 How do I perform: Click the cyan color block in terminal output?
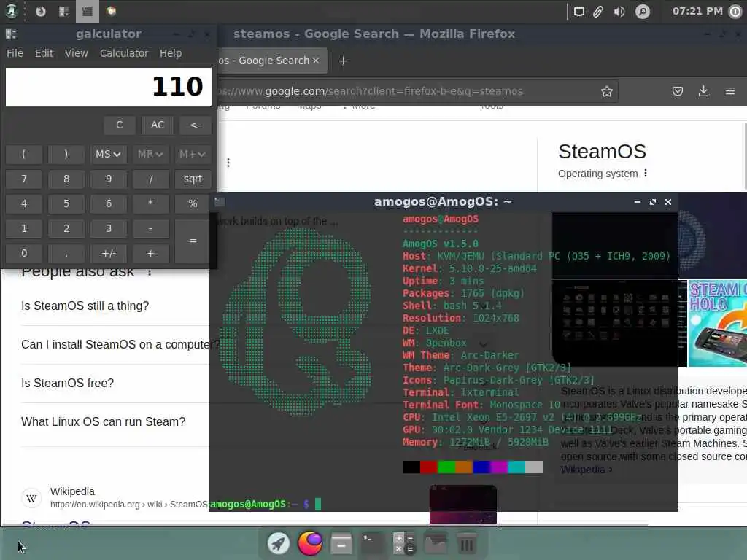pos(516,467)
